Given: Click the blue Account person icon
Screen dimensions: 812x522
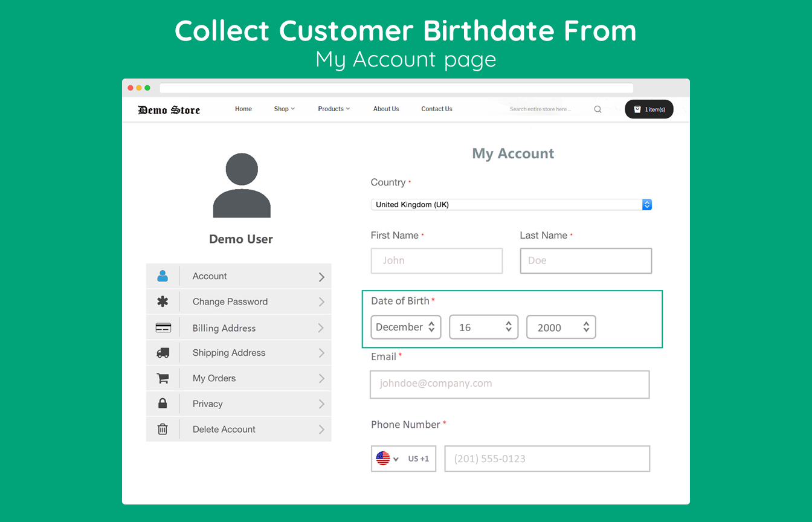Looking at the screenshot, I should pyautogui.click(x=163, y=276).
